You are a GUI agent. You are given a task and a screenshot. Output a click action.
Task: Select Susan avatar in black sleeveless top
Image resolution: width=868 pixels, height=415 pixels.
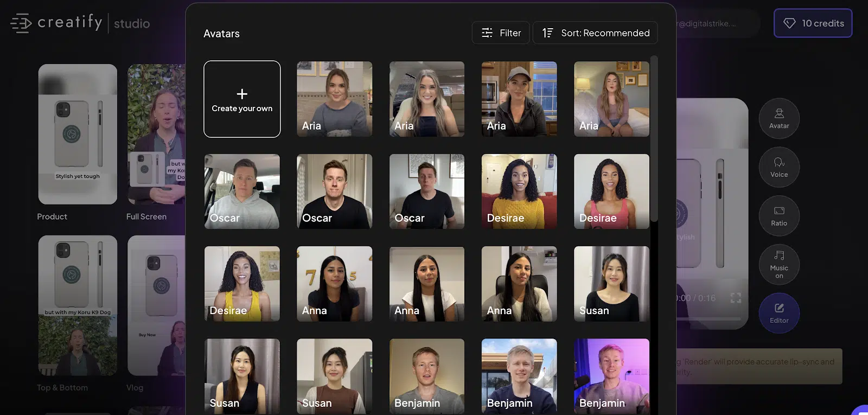(x=242, y=376)
